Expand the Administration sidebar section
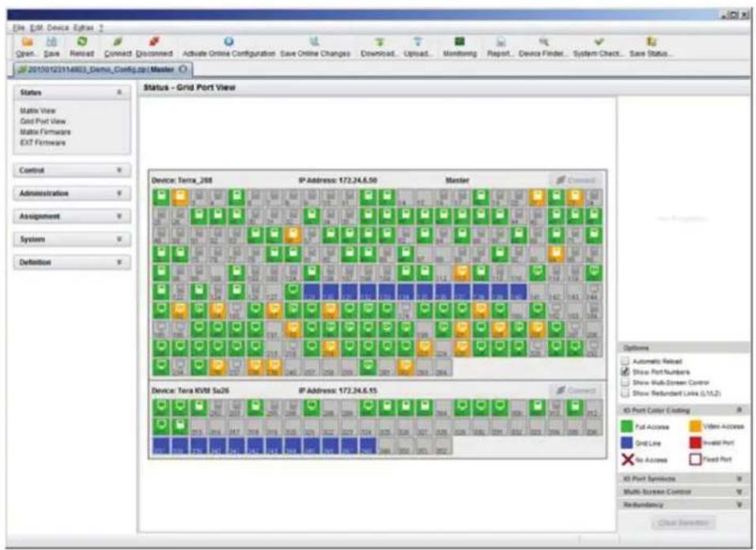Viewport: 756px width, 550px height. click(119, 193)
